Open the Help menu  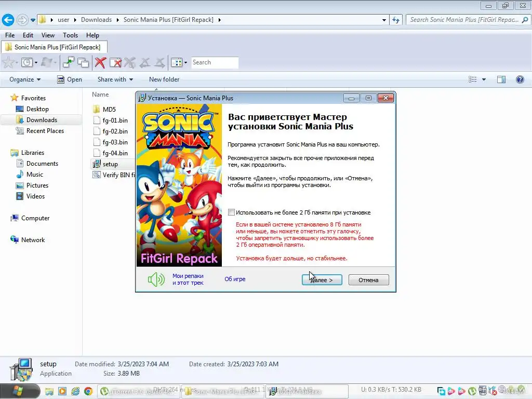[92, 35]
